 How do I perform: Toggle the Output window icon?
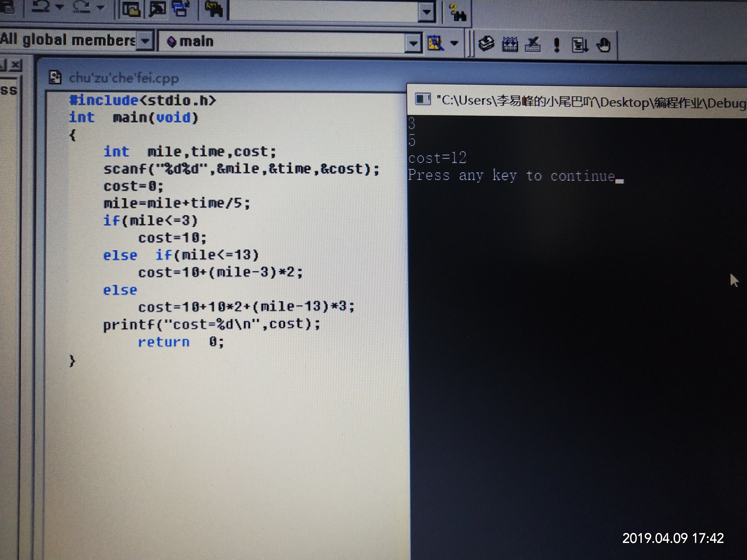pos(157,8)
